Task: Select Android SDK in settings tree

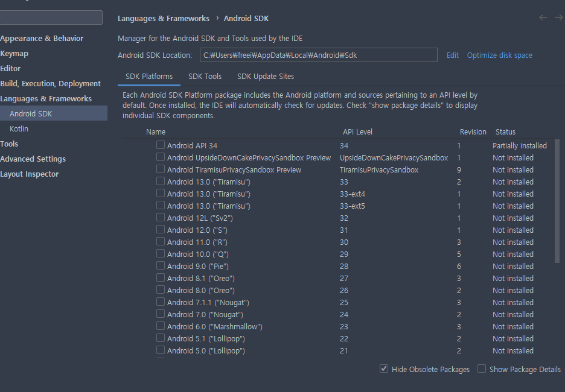Action: tap(54, 113)
